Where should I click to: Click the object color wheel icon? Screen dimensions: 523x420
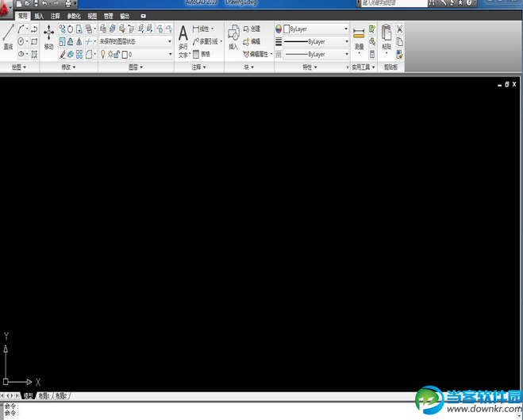pos(279,29)
